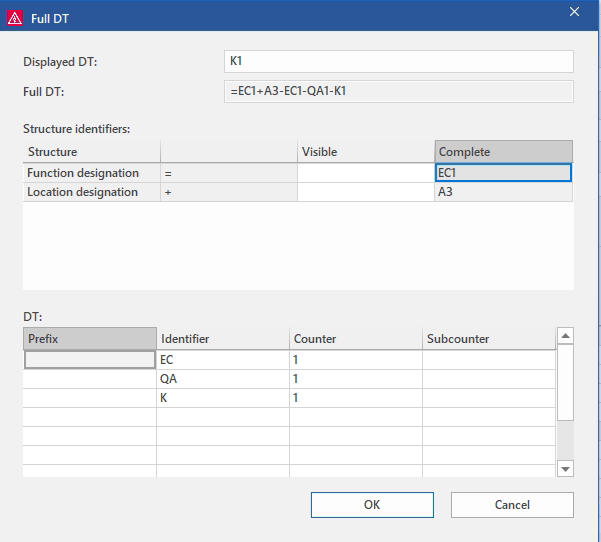Select the Complete column header
The image size is (601, 542).
pos(503,152)
